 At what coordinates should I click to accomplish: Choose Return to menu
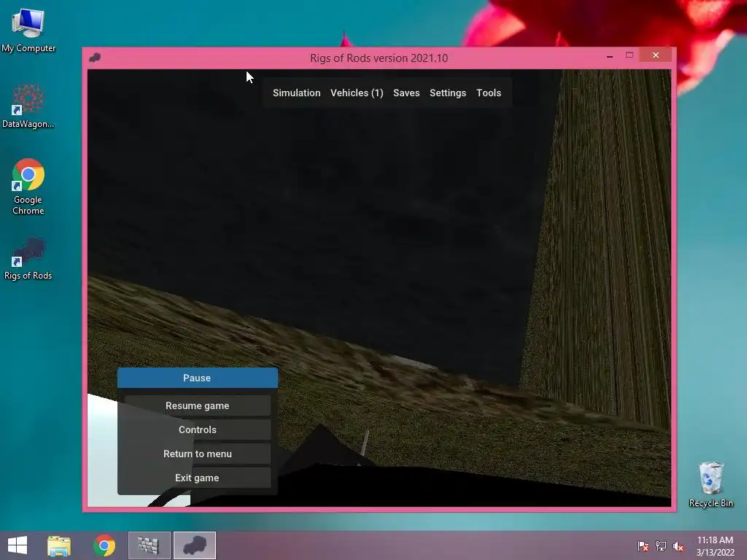[197, 454]
